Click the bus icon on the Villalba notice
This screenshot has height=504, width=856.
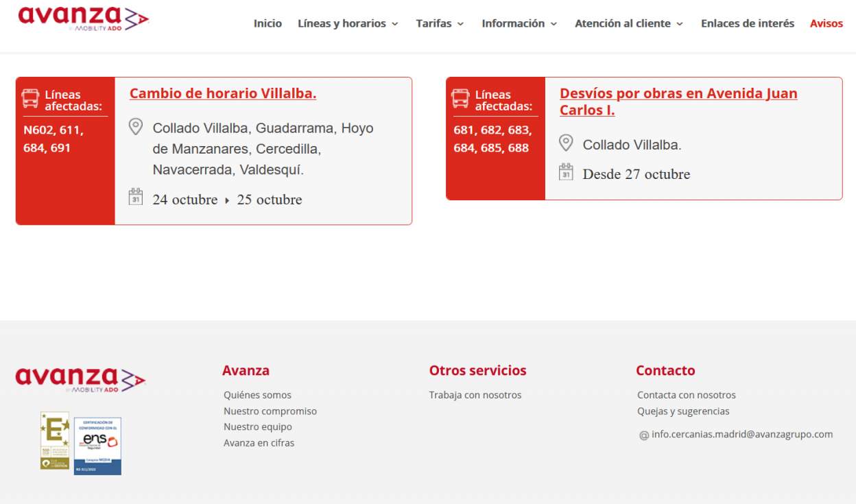click(30, 99)
